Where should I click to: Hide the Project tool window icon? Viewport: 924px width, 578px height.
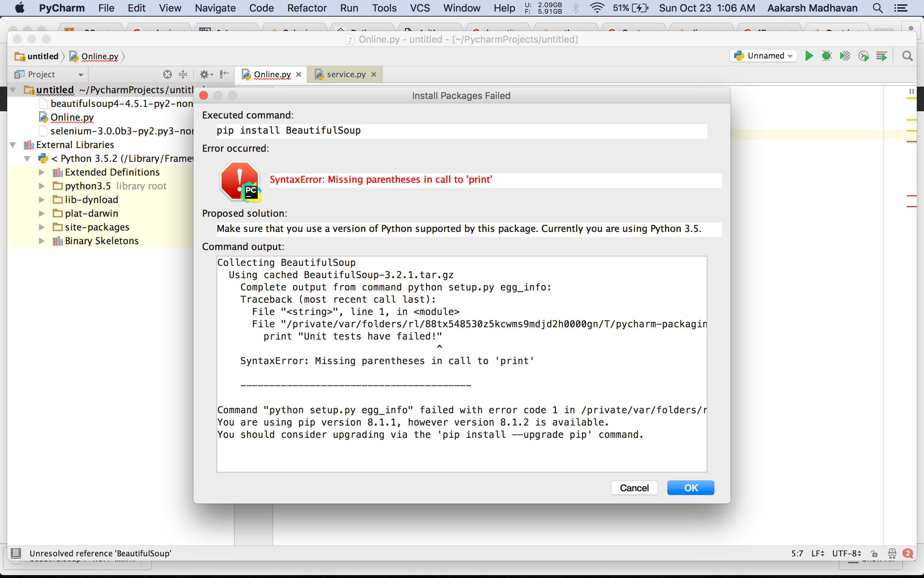click(x=225, y=74)
